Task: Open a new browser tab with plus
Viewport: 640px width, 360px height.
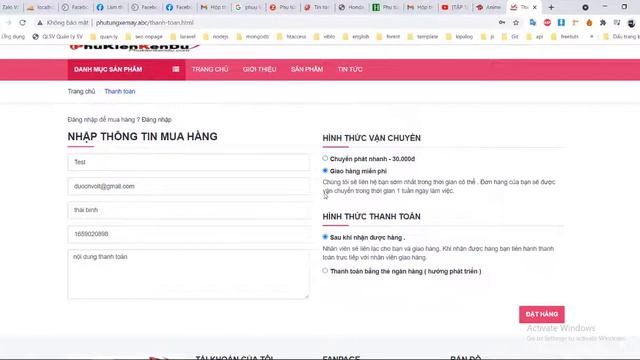Action: 551,7
